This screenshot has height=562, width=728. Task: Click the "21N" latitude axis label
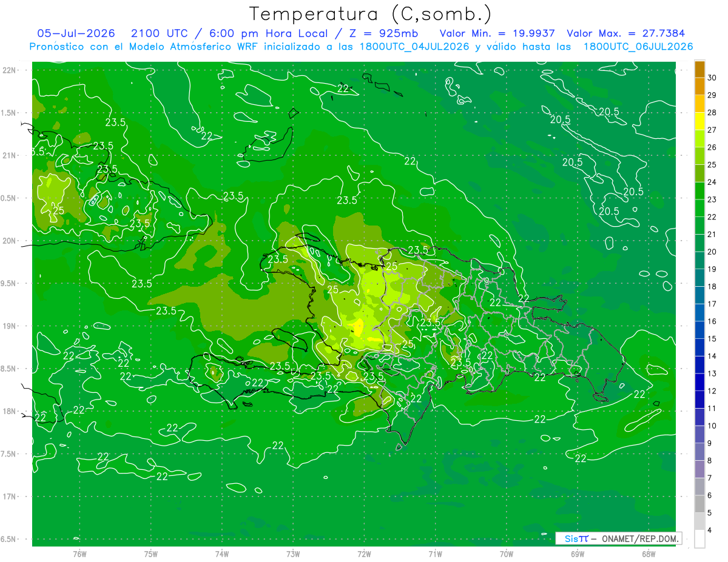[x=10, y=155]
